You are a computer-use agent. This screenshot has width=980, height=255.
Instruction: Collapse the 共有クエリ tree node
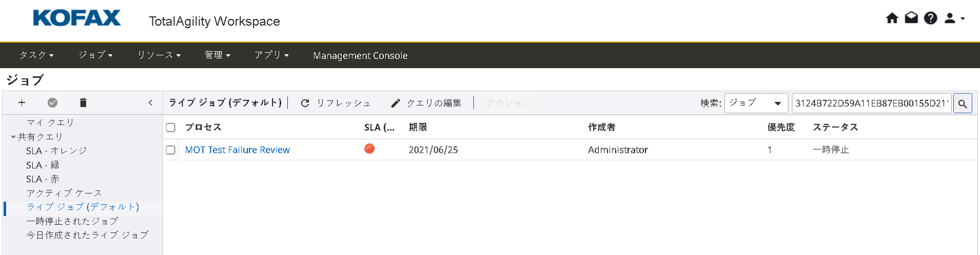click(13, 137)
